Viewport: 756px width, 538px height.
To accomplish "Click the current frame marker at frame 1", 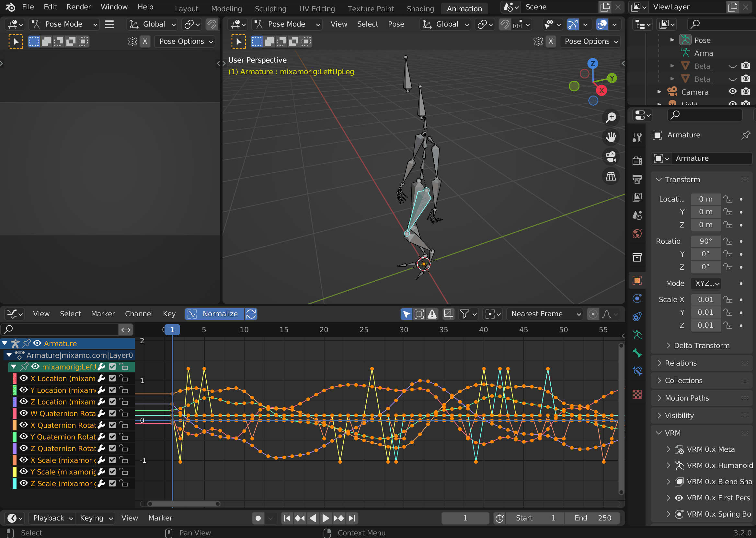I will (x=172, y=330).
